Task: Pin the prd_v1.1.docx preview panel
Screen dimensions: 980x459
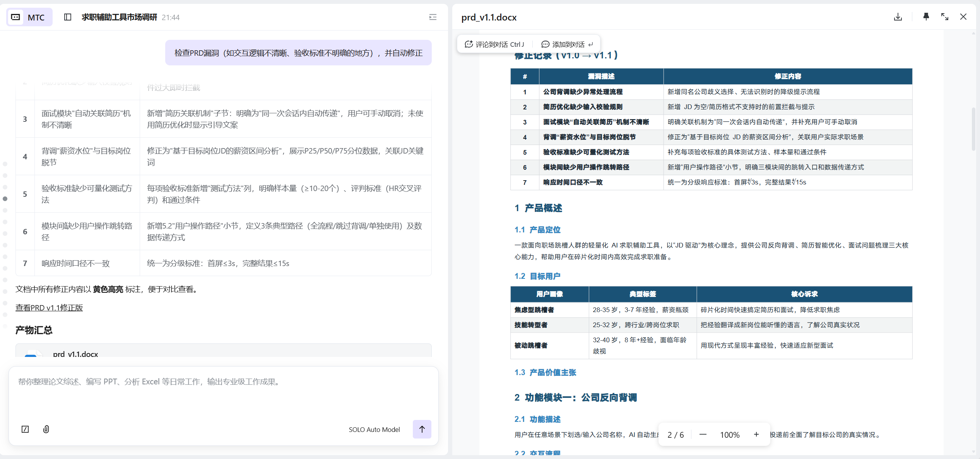Action: pos(926,17)
